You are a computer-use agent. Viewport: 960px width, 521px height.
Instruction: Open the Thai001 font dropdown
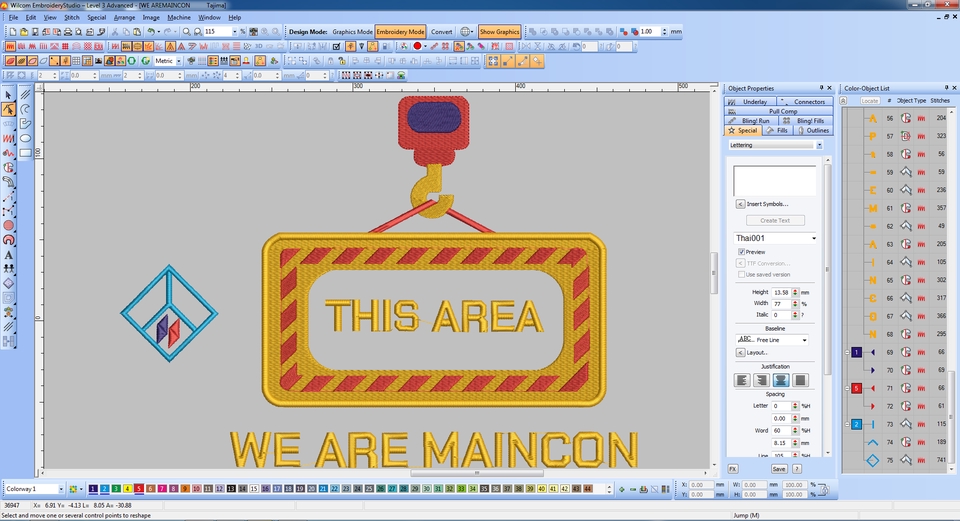click(775, 238)
